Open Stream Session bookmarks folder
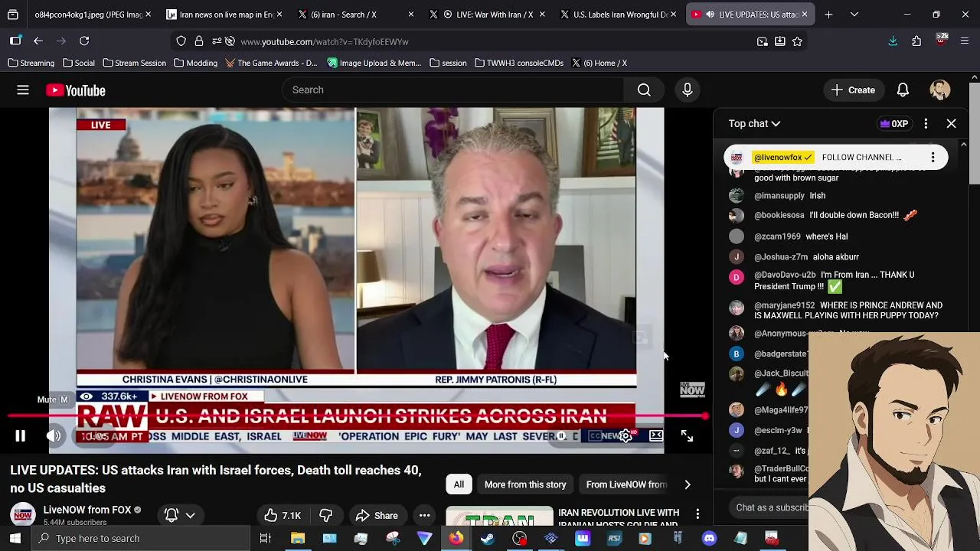This screenshot has height=551, width=980. pos(134,63)
